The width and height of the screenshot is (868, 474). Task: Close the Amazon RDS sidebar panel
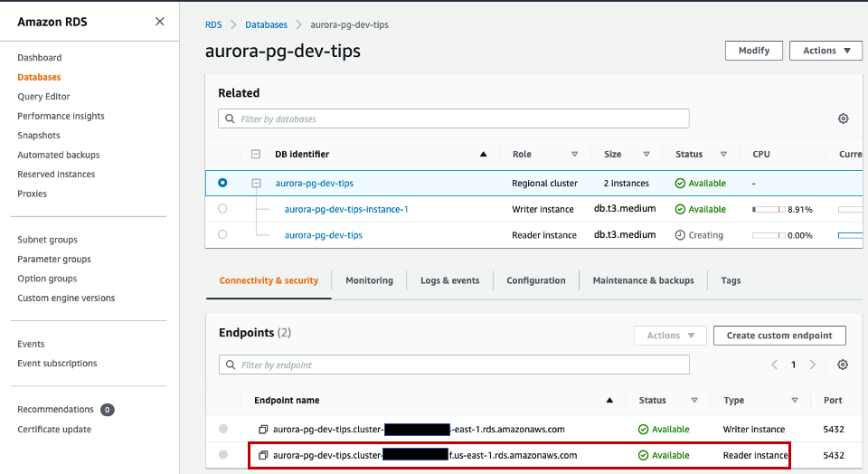pyautogui.click(x=159, y=22)
